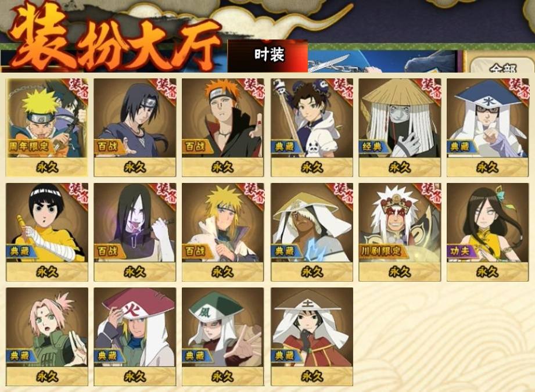Pick Sakura's green vest 典藏 costume
Screen dimensions: 535x392
[47, 337]
